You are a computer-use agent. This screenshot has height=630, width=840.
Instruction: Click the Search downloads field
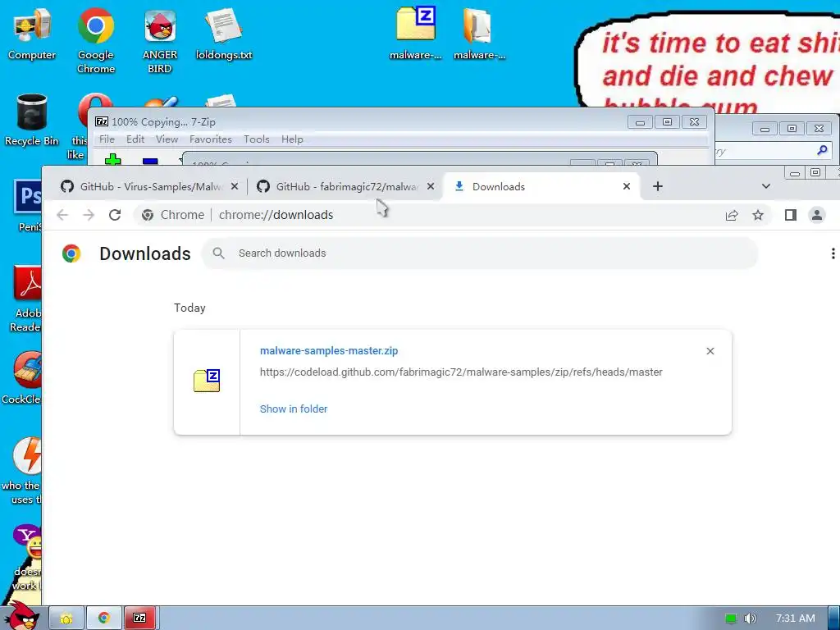pyautogui.click(x=479, y=253)
